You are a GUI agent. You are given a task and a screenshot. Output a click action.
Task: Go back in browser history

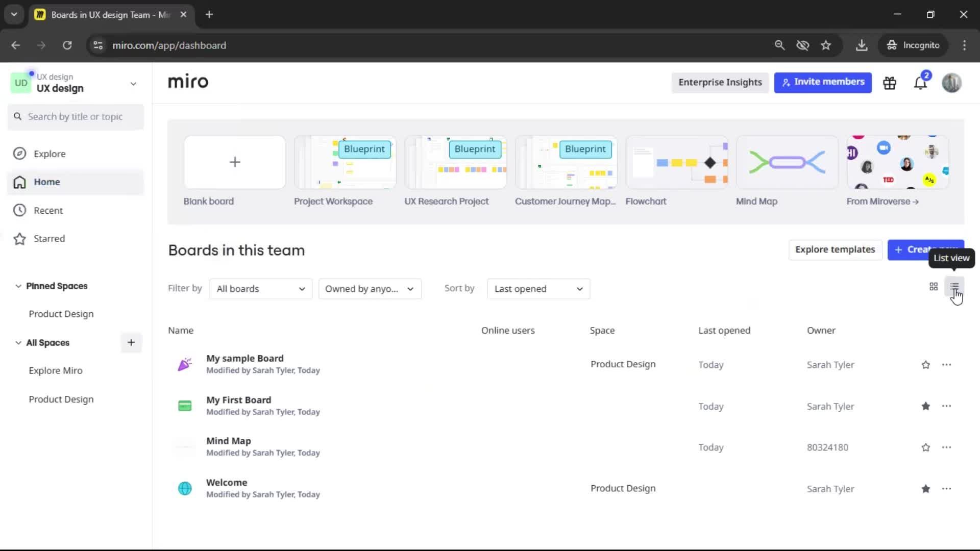[16, 45]
